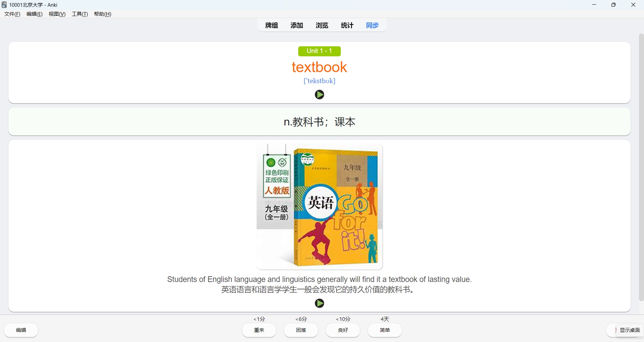Minimize the Anki window

click(594, 5)
